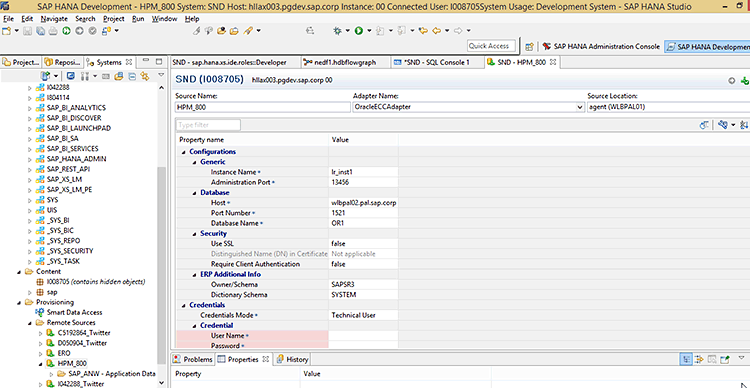Click the yellow folder icon in Systems toolbar
Screen dimensions: 750x388
tap(119, 76)
